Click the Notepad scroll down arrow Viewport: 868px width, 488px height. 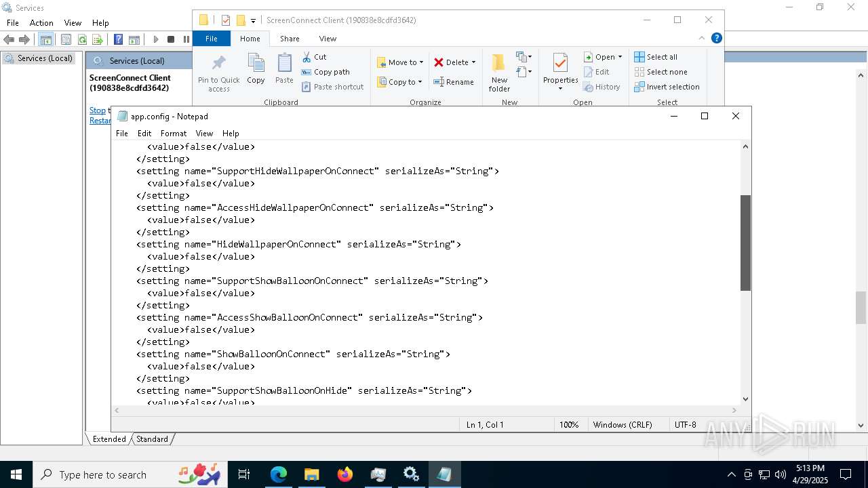(745, 399)
